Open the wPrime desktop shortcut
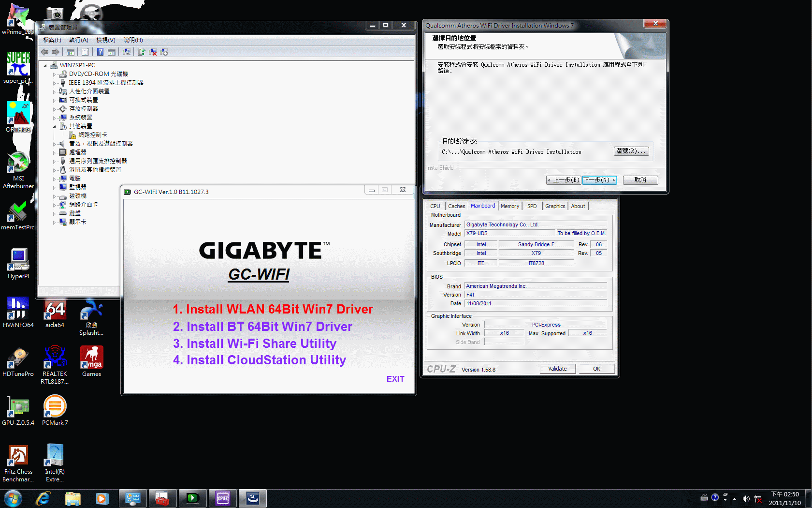812x508 pixels. (x=18, y=19)
